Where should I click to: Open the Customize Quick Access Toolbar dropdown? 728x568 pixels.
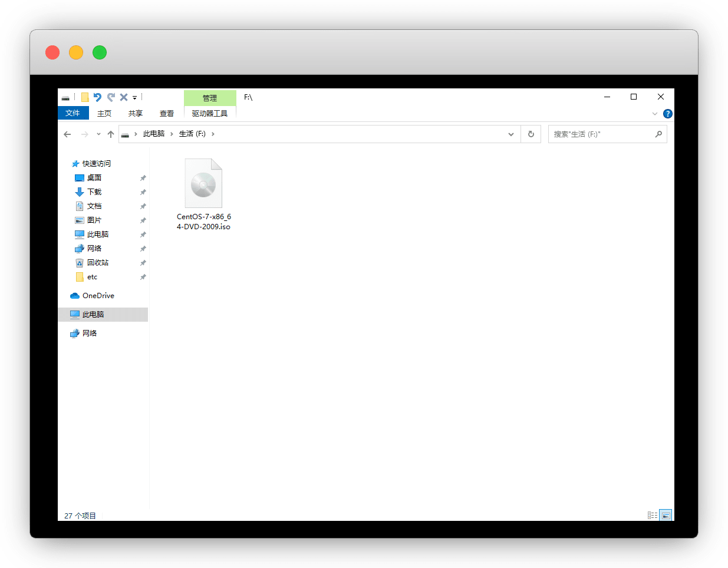pyautogui.click(x=134, y=98)
